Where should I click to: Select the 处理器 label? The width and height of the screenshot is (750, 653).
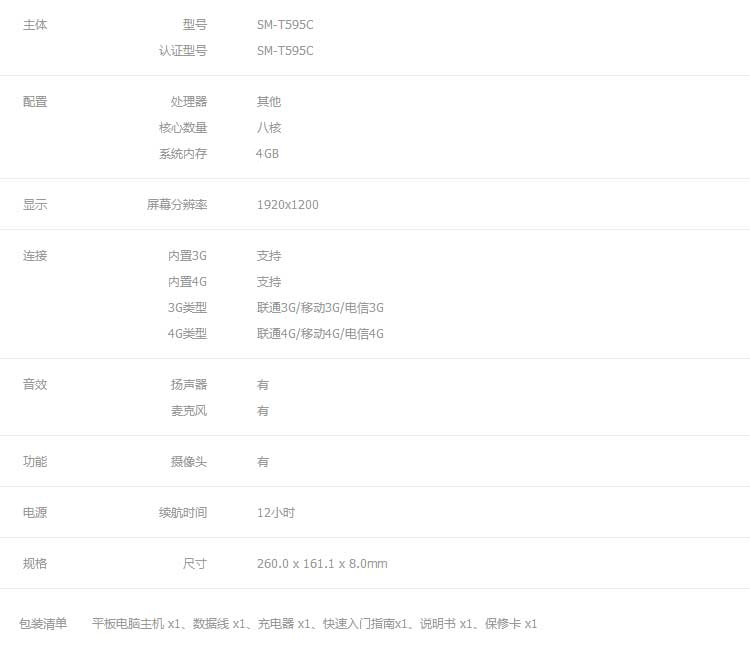tap(188, 102)
